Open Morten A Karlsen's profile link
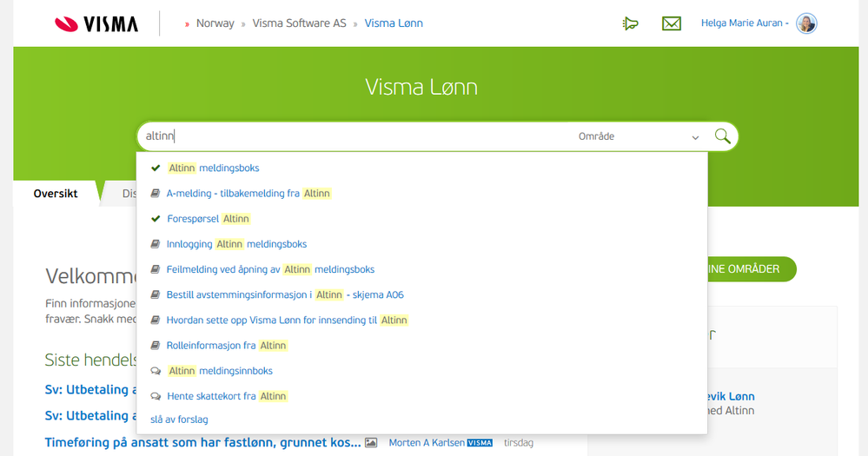The height and width of the screenshot is (456, 868). tap(427, 443)
